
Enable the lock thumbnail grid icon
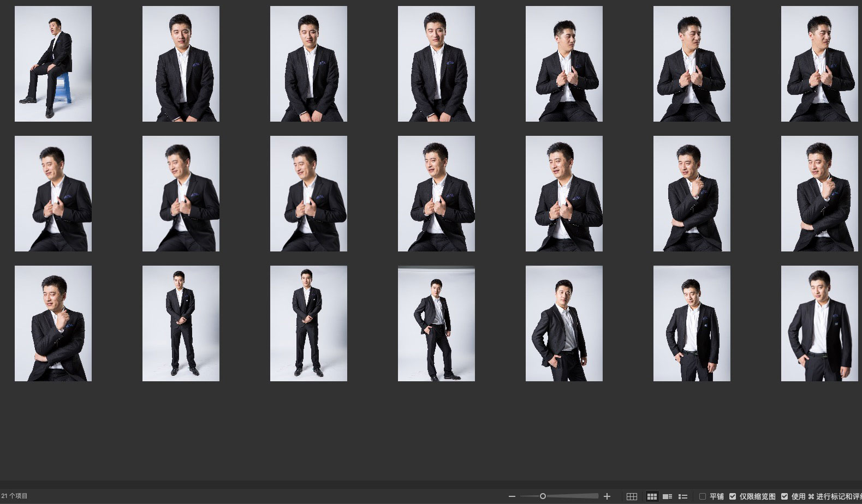tap(632, 496)
